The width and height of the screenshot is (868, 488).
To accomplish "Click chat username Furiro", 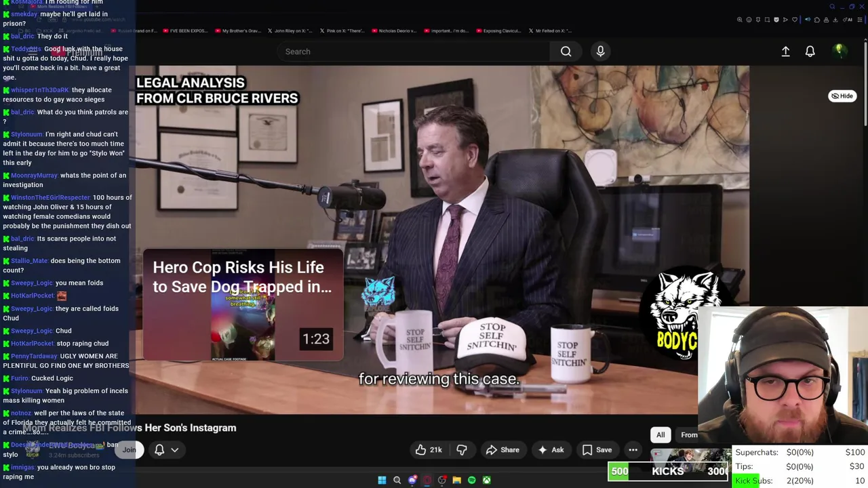I will (20, 378).
